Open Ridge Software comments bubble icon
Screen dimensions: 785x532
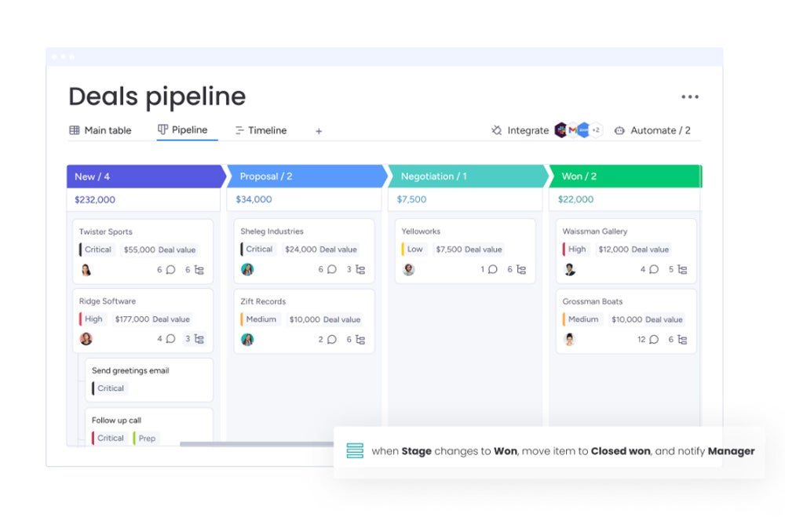coord(170,339)
